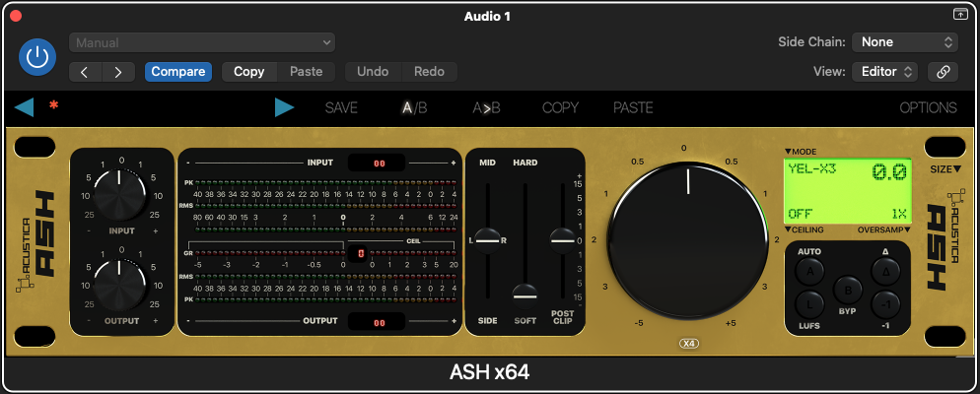Viewport: 980px width, 394px height.
Task: Click the red asterisk modified indicator
Action: [x=54, y=105]
